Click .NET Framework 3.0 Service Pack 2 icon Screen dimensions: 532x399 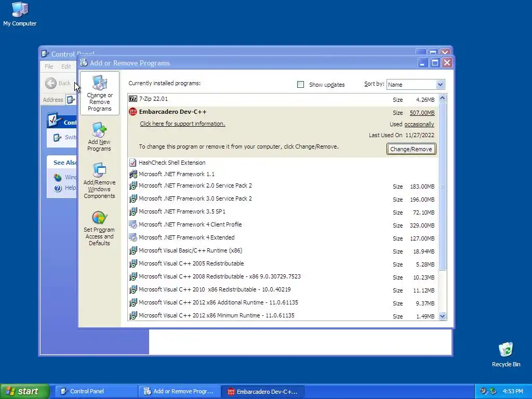pyautogui.click(x=133, y=198)
